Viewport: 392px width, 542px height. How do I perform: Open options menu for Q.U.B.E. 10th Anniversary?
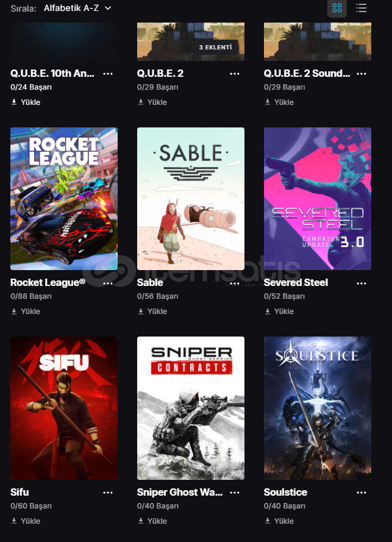pyautogui.click(x=108, y=74)
